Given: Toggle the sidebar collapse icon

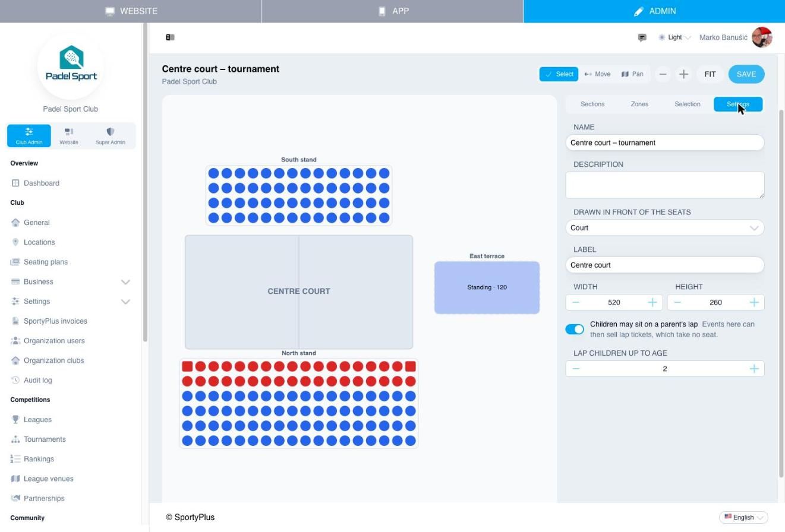Looking at the screenshot, I should [170, 37].
